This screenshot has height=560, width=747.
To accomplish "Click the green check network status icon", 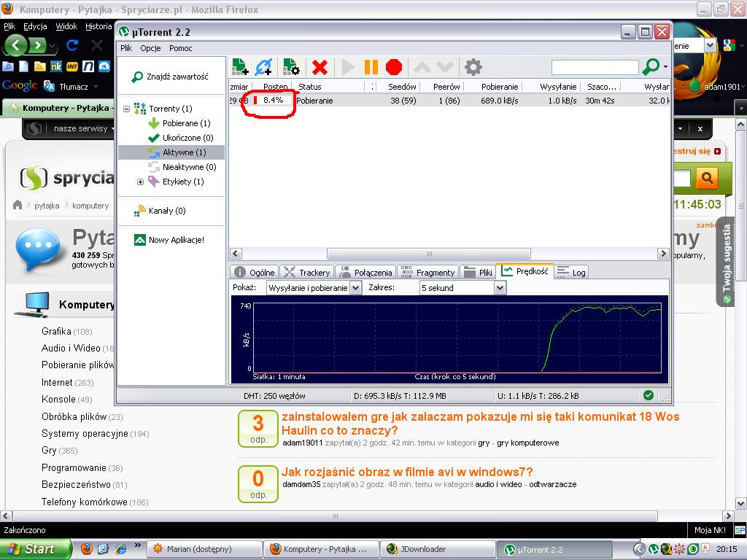I will 648,395.
